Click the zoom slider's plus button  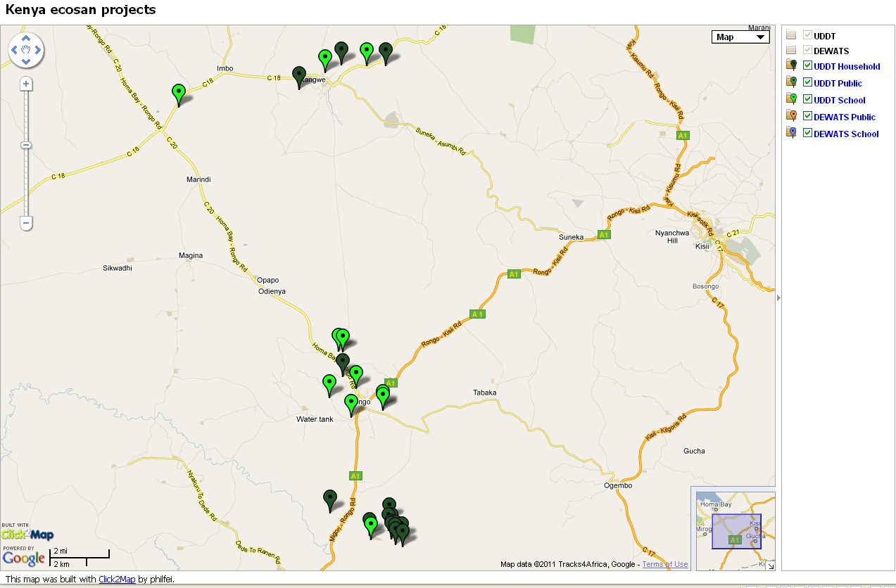[25, 83]
